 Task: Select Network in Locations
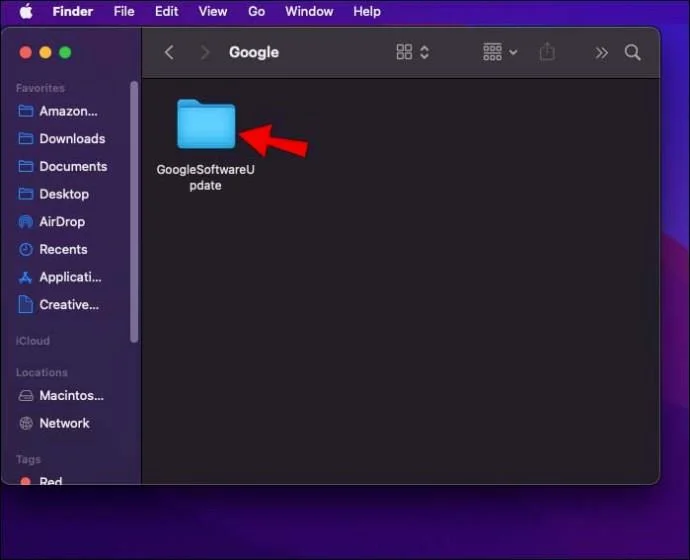pyautogui.click(x=54, y=424)
